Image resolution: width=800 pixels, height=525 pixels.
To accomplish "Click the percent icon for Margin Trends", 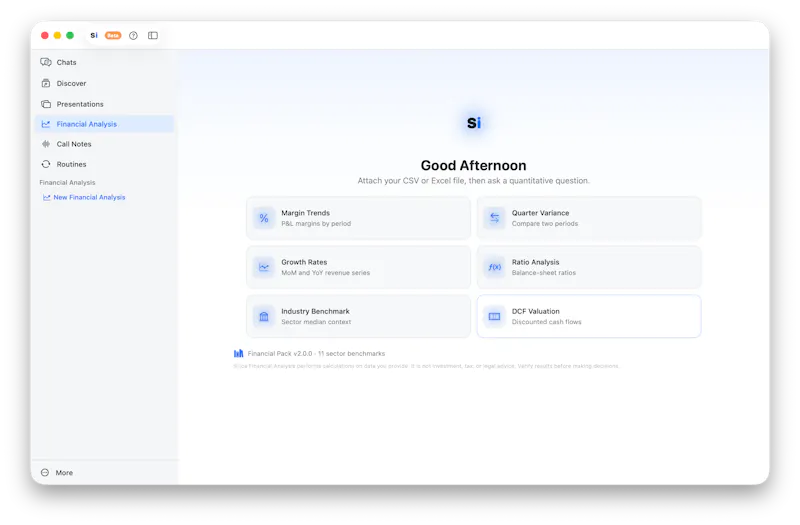I will coord(264,218).
